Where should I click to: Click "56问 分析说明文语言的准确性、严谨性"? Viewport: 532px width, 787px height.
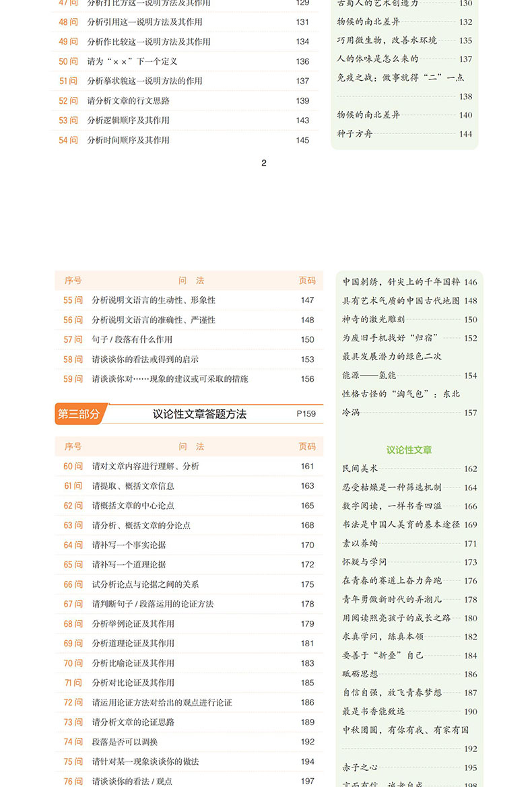pos(189,320)
